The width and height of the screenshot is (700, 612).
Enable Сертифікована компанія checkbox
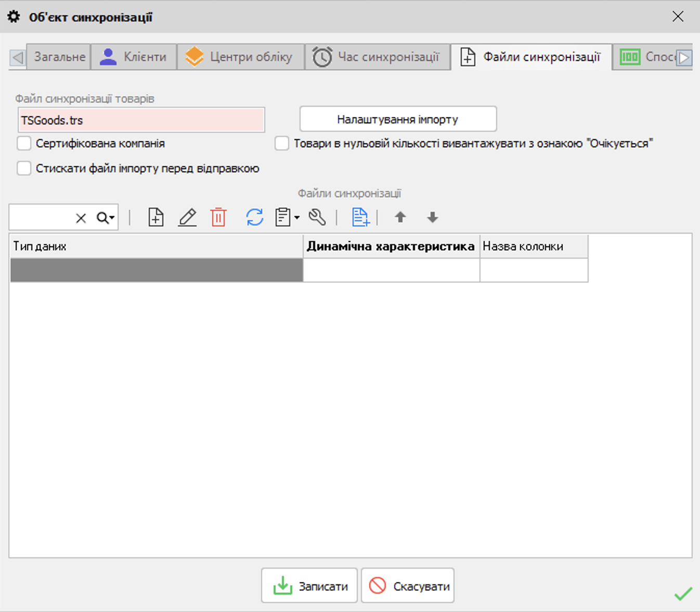24,144
